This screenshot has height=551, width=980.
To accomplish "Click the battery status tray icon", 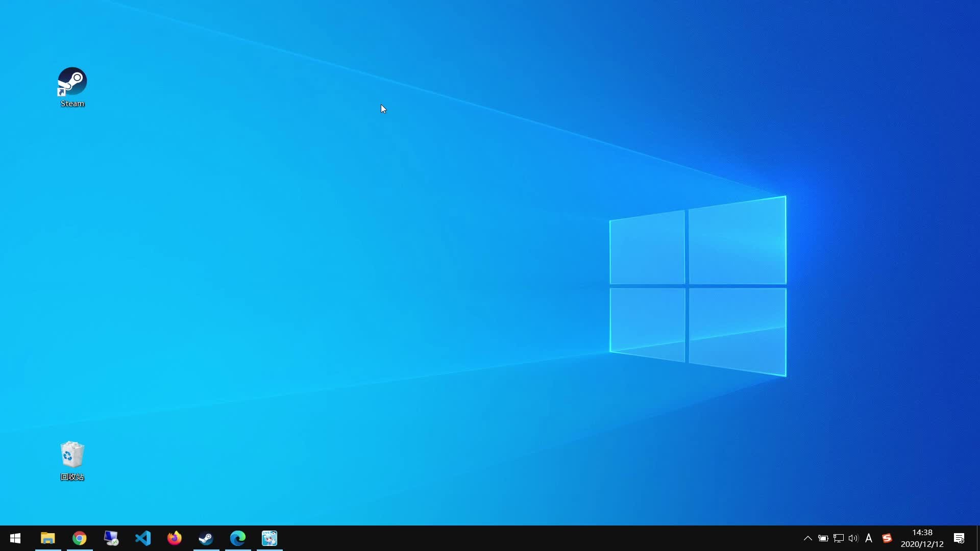I will coord(823,538).
